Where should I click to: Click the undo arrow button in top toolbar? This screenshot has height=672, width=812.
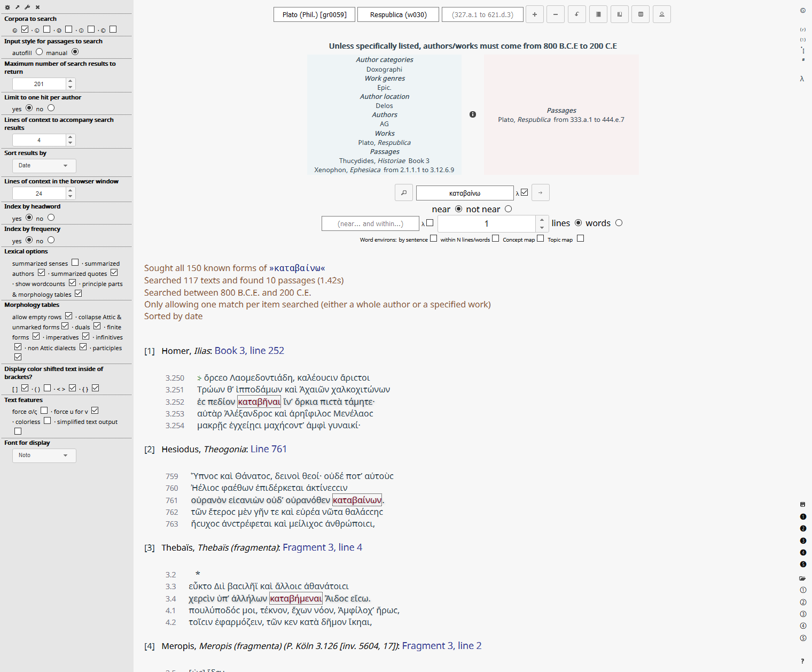point(577,14)
